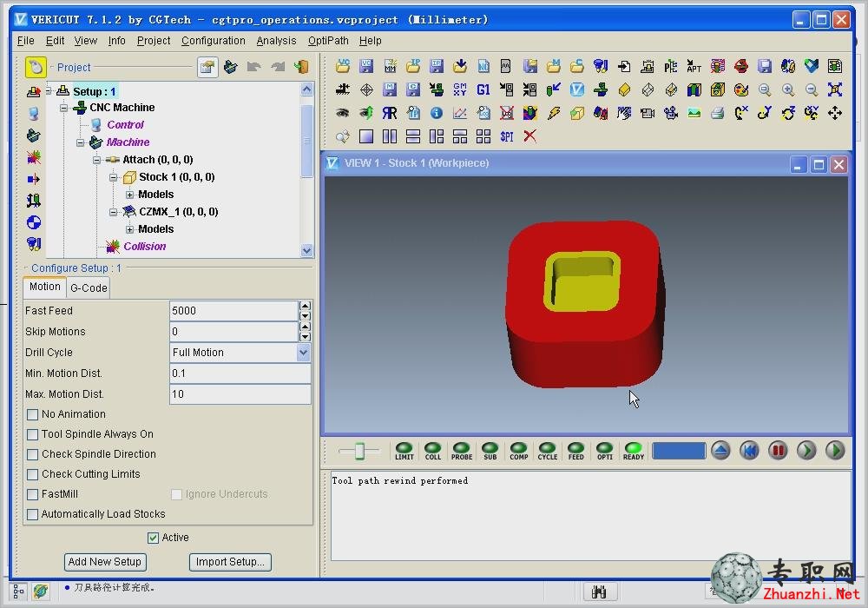Open the Configuration menu
Image resolution: width=868 pixels, height=608 pixels.
[x=214, y=41]
